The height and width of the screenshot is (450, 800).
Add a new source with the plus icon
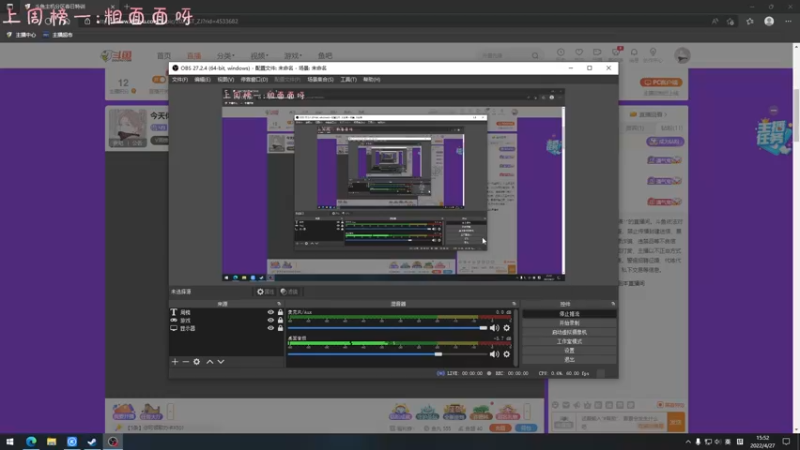[x=175, y=362]
